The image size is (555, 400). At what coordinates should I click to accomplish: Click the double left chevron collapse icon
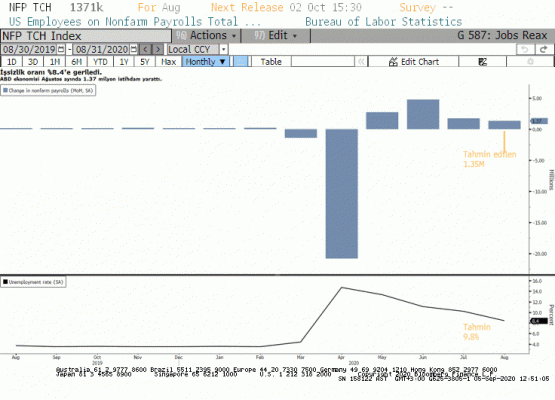pos(361,62)
